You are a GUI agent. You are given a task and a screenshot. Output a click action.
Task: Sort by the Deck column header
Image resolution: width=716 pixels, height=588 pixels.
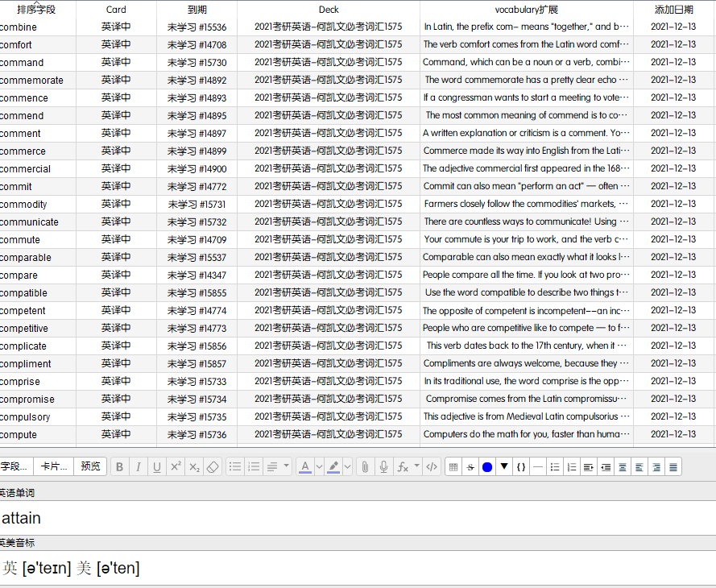(x=329, y=9)
